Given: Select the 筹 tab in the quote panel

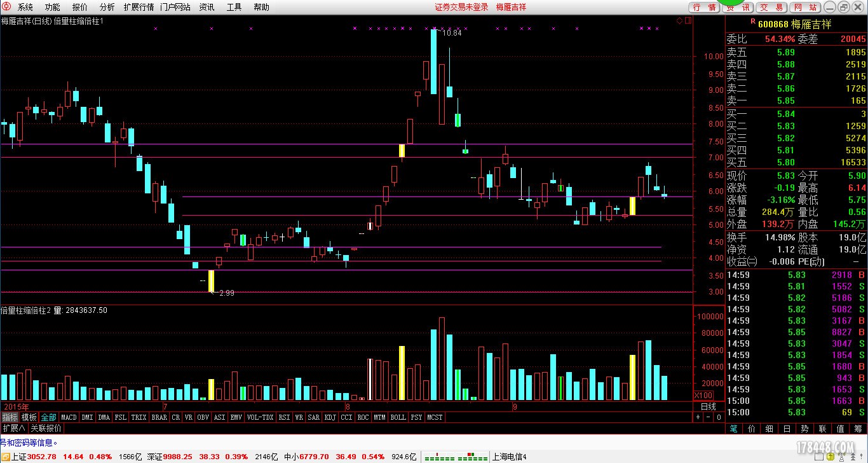Looking at the screenshot, I should coord(858,429).
